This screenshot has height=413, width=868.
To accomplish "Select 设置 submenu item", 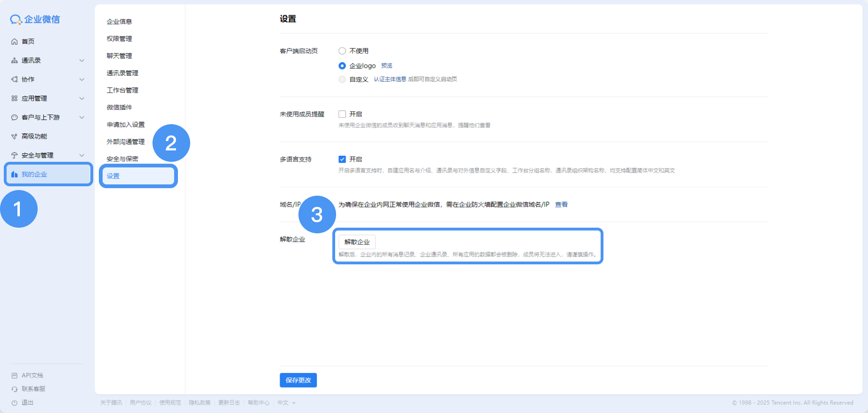I will 138,176.
